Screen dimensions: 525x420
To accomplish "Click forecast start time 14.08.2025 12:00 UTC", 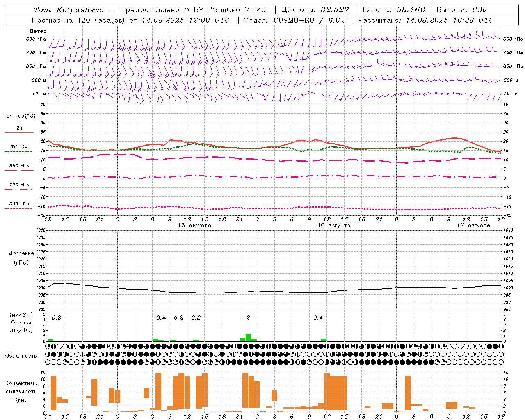I will (185, 20).
